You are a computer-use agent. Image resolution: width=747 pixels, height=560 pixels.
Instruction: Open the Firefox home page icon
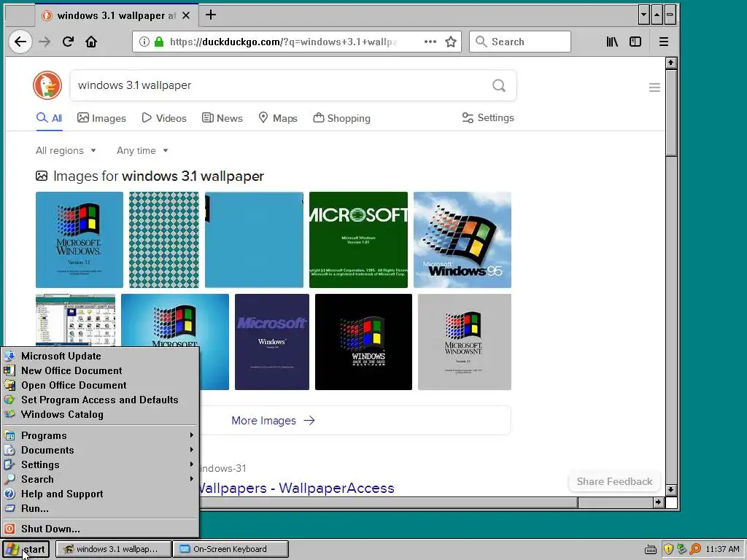click(x=91, y=42)
